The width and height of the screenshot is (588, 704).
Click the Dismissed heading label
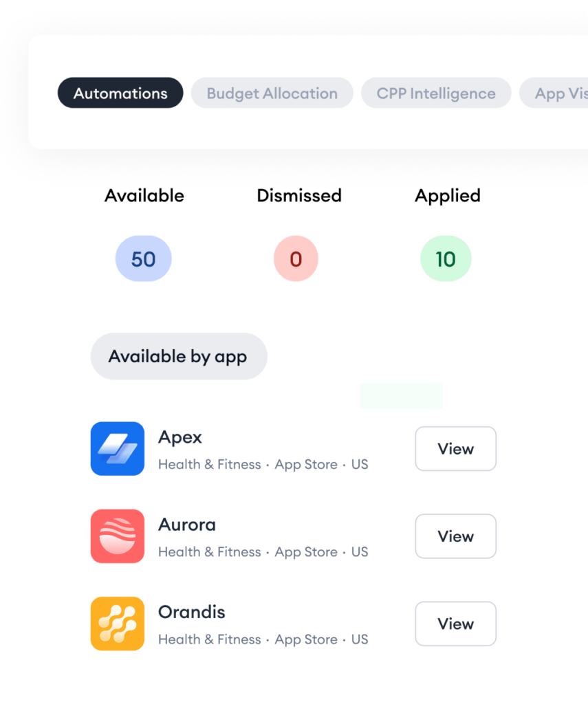click(x=299, y=196)
